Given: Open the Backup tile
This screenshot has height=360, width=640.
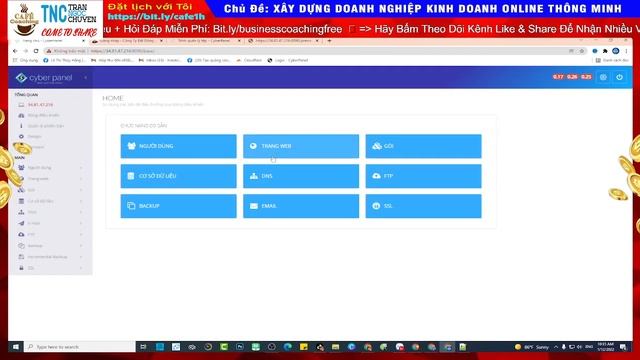Looking at the screenshot, I should pos(178,206).
